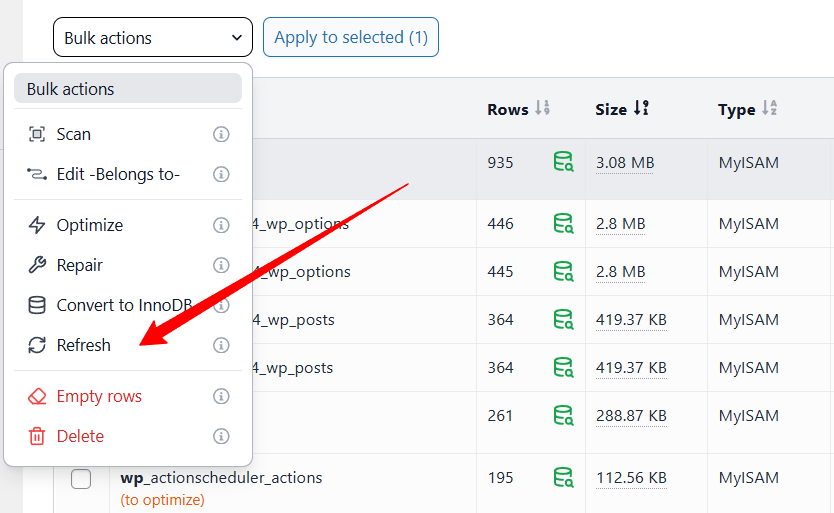Select the highlighted Bulk actions menu entry
The height and width of the screenshot is (513, 834).
click(x=128, y=89)
